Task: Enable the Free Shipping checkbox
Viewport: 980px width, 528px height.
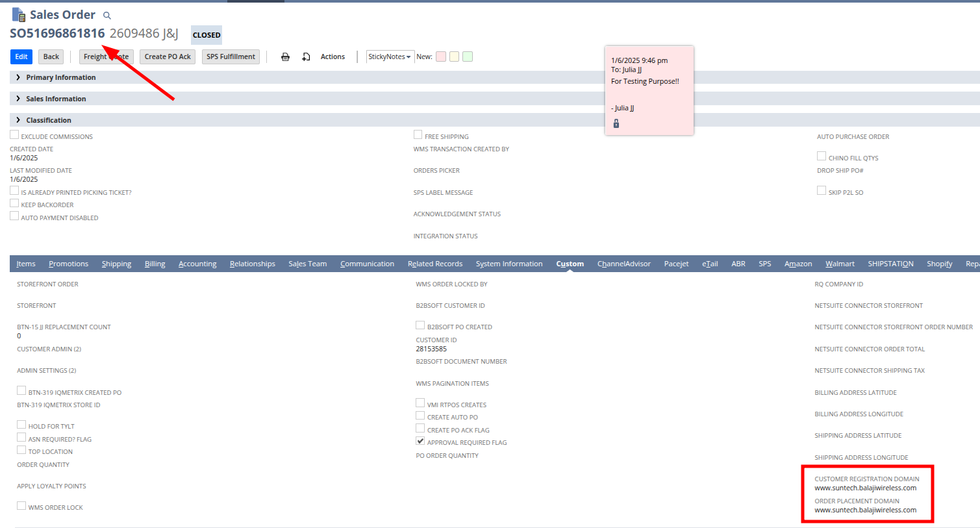Action: [x=418, y=135]
